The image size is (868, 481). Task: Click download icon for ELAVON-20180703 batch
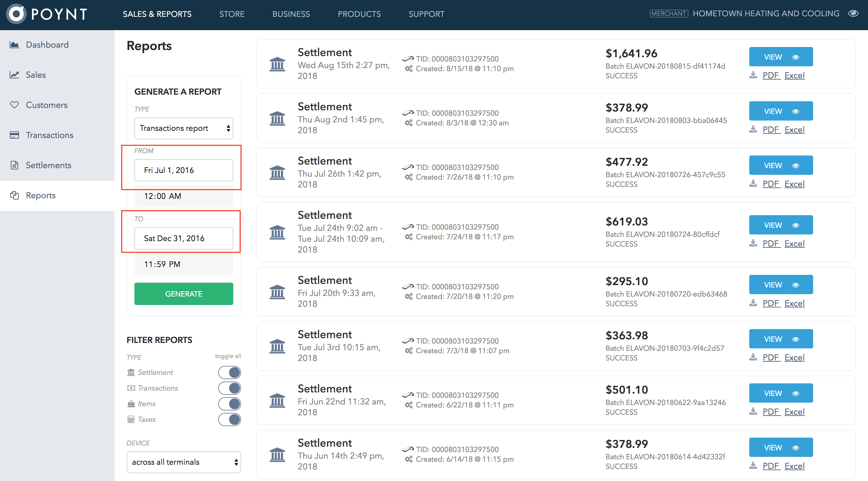click(753, 357)
